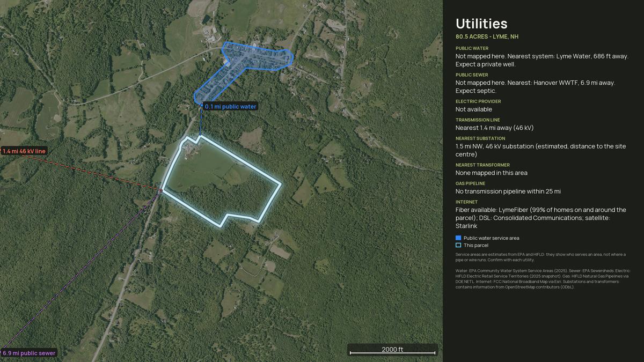Click the blue public water legend swatch
644x362 pixels.
(x=458, y=238)
